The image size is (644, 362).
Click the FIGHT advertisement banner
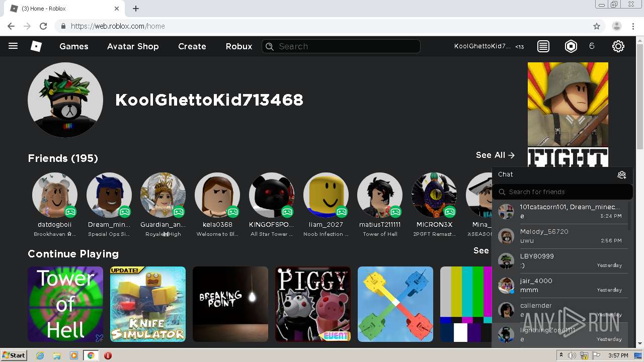click(568, 115)
